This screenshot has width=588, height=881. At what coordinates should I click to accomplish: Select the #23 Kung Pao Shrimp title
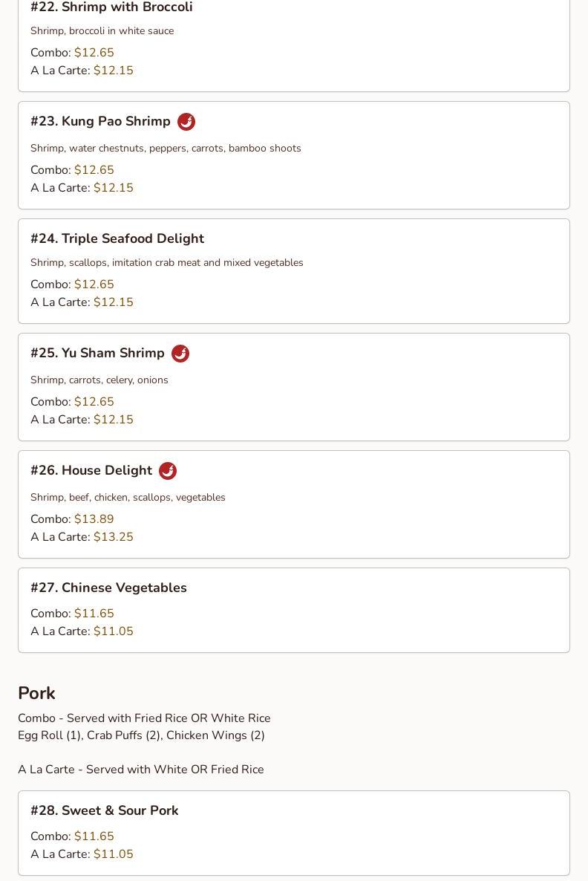[100, 121]
